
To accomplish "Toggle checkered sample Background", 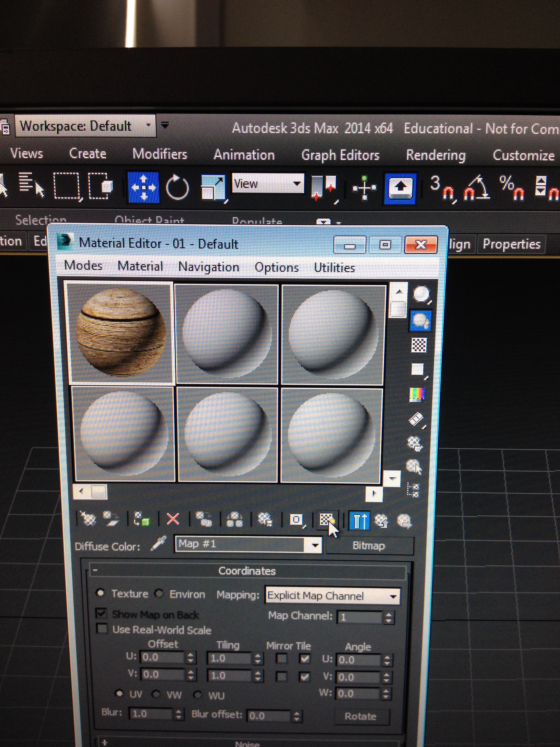I will click(x=419, y=345).
